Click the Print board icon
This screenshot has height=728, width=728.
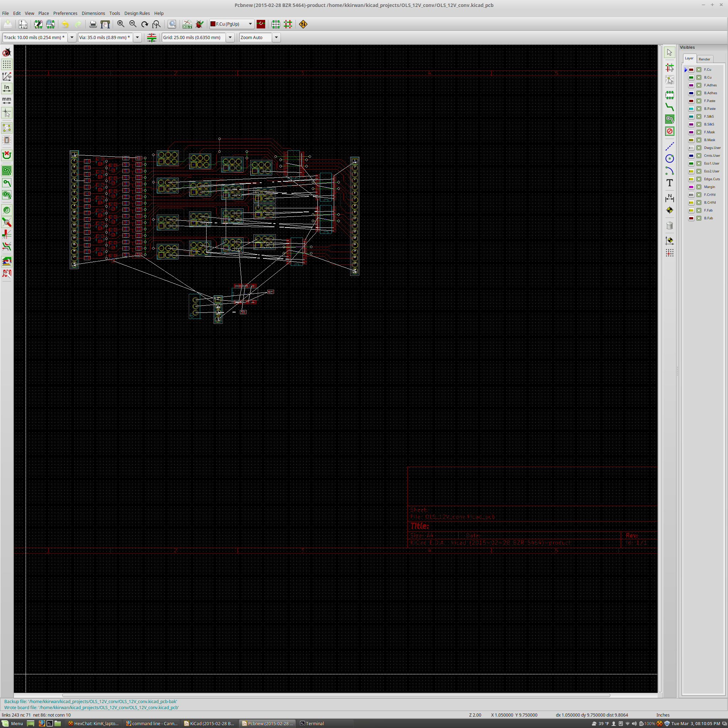point(93,25)
